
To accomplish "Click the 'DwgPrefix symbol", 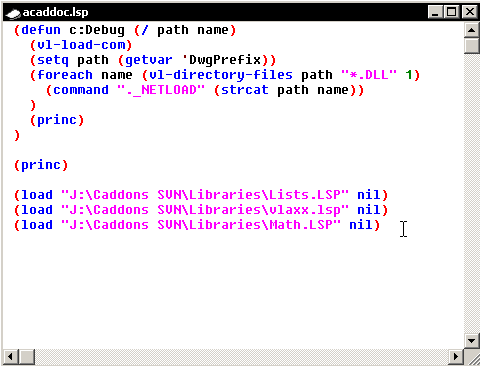I will tap(222, 60).
